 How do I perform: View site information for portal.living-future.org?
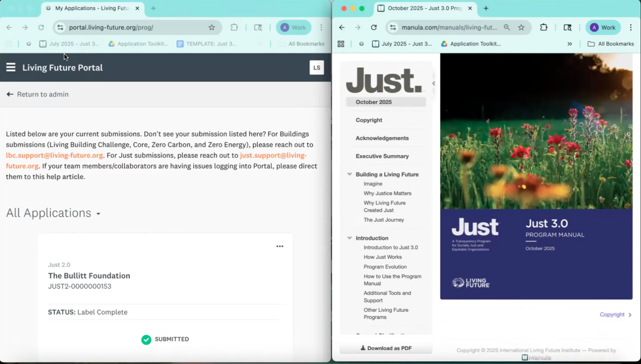click(60, 27)
